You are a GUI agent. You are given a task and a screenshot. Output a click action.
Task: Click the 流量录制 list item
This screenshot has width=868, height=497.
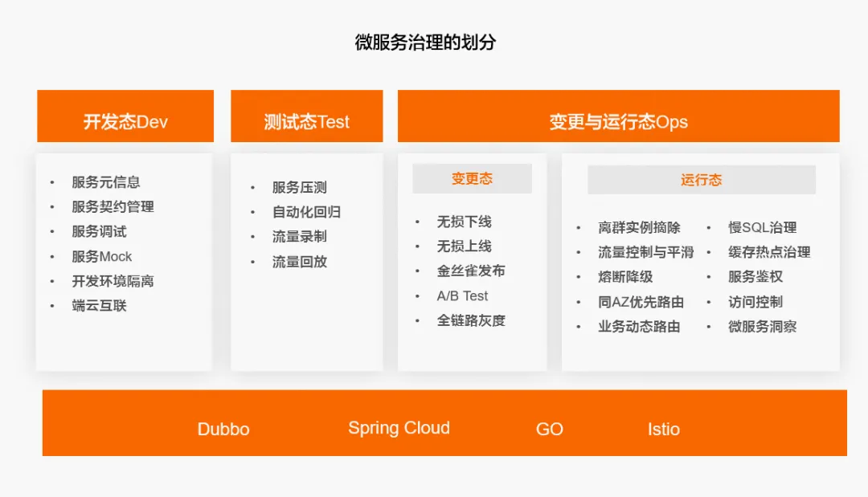coord(300,237)
